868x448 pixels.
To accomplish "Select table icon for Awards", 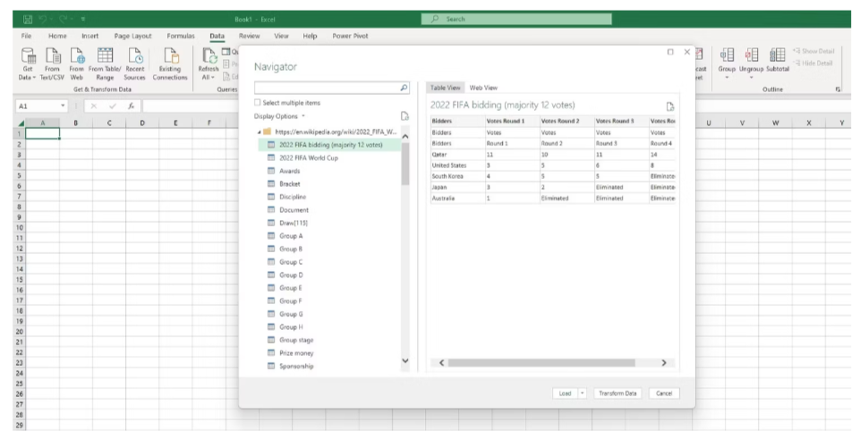I will [x=271, y=171].
